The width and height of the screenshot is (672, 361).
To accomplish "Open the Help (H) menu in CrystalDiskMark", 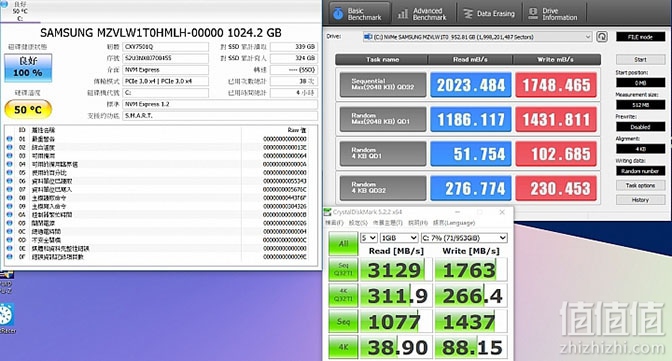I will point(418,223).
